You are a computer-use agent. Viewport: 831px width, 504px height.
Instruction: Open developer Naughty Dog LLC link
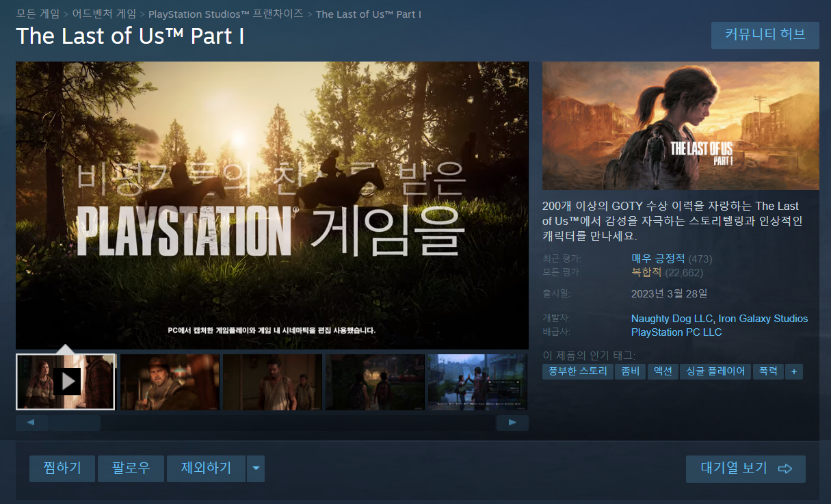pyautogui.click(x=672, y=319)
